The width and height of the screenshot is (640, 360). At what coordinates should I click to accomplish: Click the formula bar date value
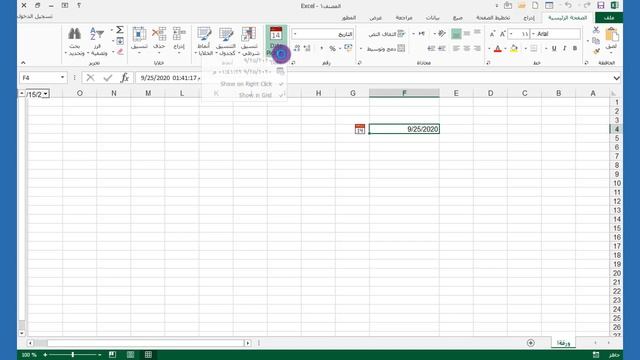click(x=170, y=78)
